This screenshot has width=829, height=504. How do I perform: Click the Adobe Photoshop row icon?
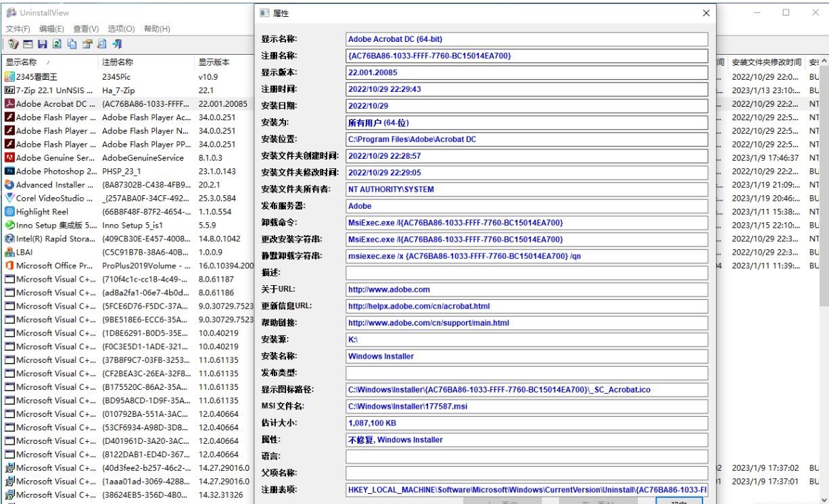click(x=9, y=171)
